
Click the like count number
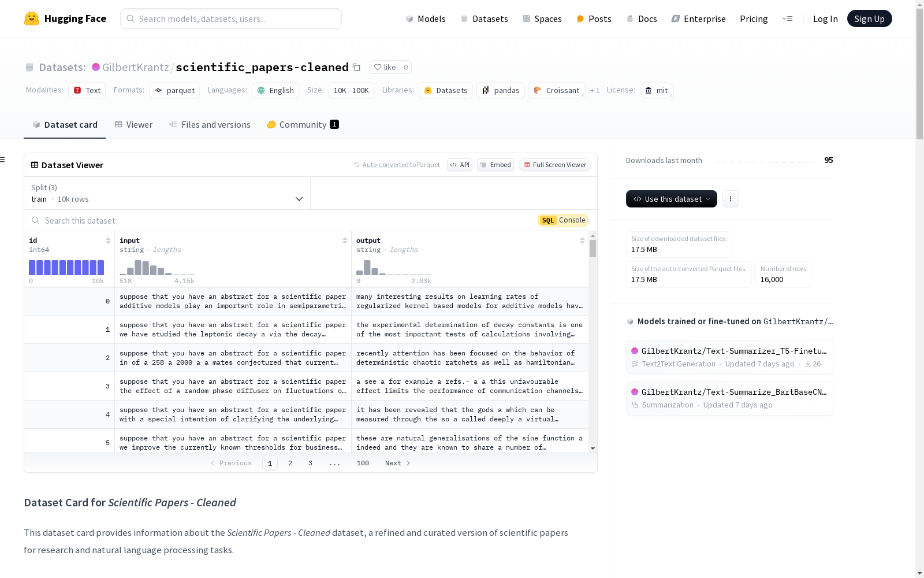[406, 67]
